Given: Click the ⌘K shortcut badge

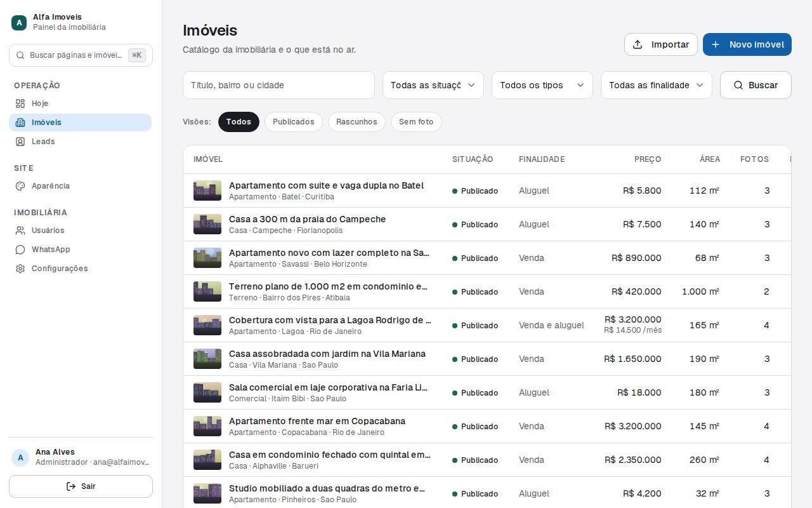Looking at the screenshot, I should [x=137, y=55].
